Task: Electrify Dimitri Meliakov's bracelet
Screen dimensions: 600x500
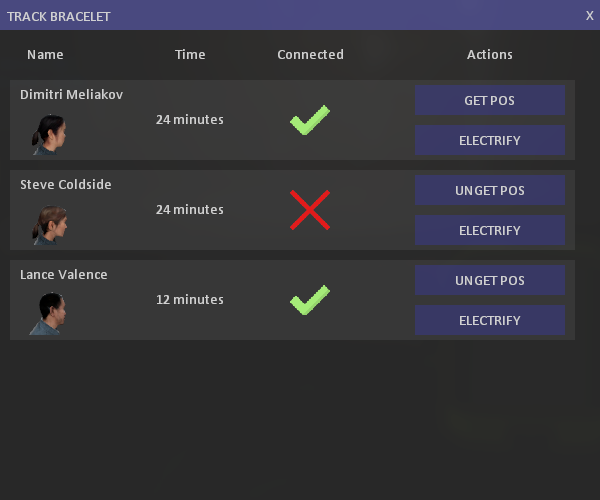Action: pyautogui.click(x=490, y=140)
